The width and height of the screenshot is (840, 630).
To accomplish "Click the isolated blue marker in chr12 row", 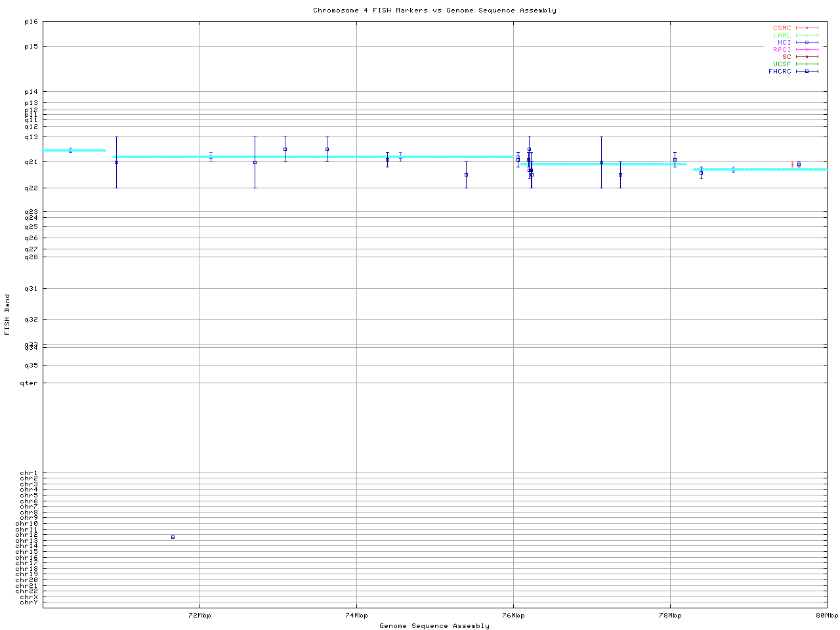I will (x=173, y=537).
